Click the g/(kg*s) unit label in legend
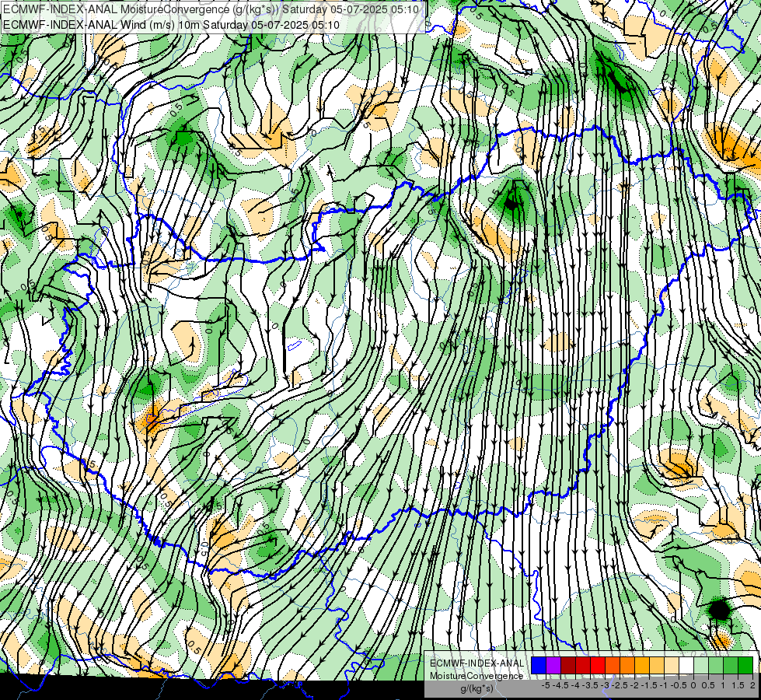Screen dimensions: 761x700 477,688
